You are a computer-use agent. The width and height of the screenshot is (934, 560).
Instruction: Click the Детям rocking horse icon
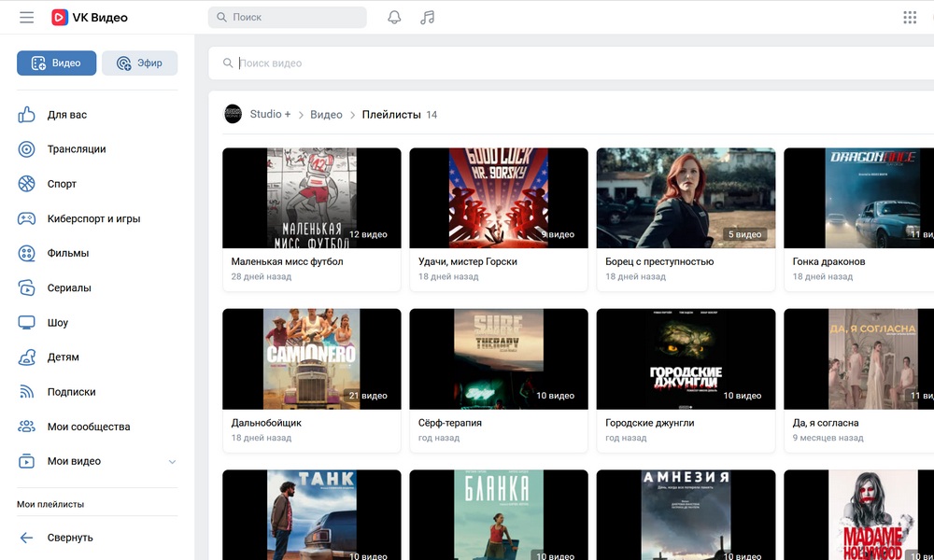click(26, 357)
